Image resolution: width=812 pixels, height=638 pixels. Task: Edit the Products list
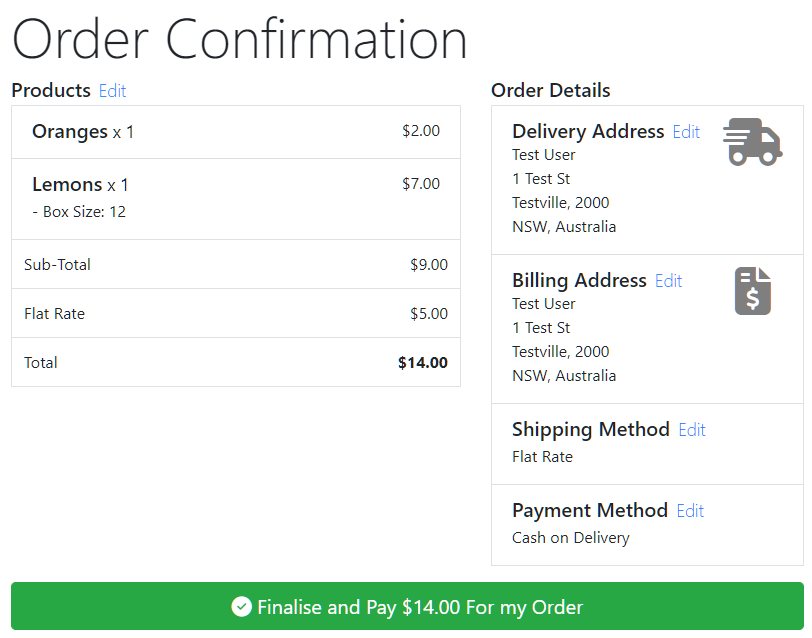(x=112, y=91)
